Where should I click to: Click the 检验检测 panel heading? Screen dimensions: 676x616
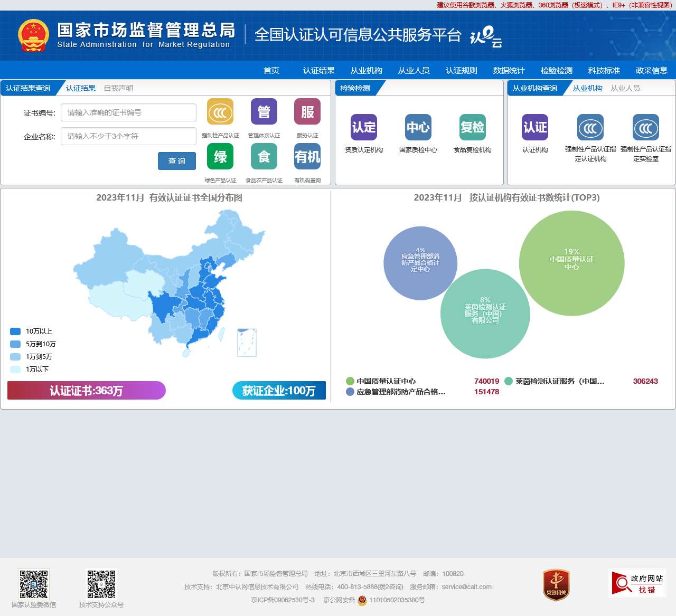(x=355, y=88)
